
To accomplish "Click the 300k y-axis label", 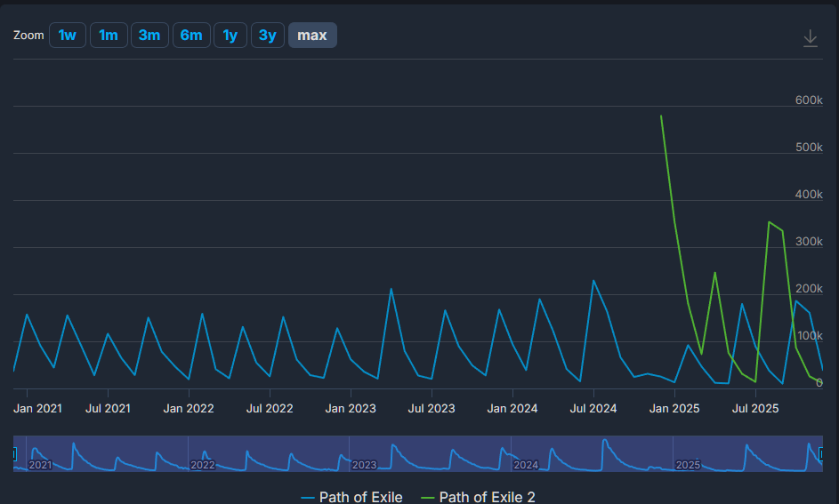I will pos(809,242).
